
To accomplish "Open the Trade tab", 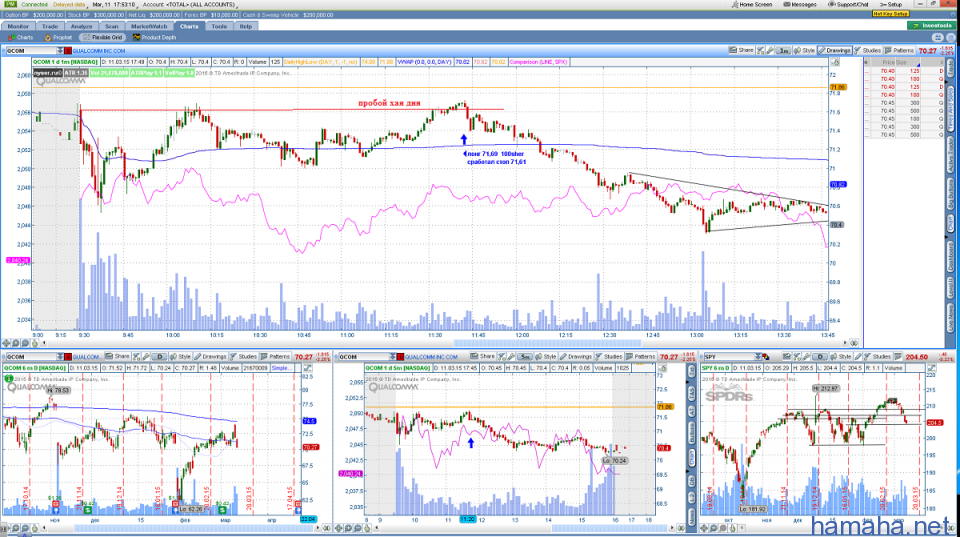I will (50, 26).
